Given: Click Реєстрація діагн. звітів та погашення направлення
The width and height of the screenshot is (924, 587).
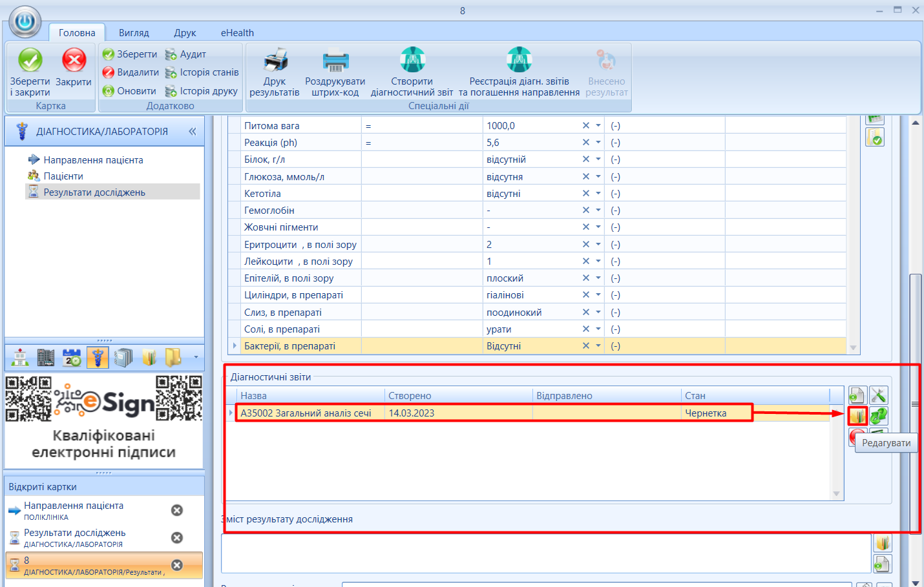Looking at the screenshot, I should tap(520, 72).
